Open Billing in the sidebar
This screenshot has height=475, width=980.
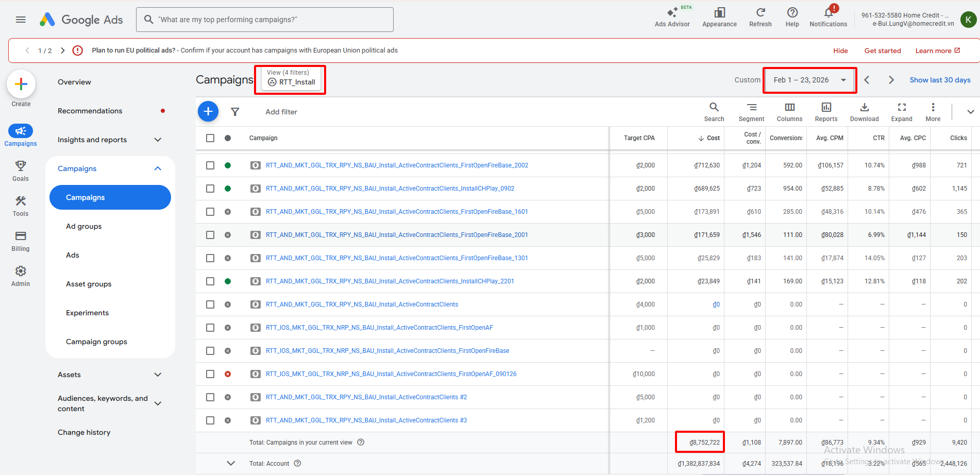(21, 241)
